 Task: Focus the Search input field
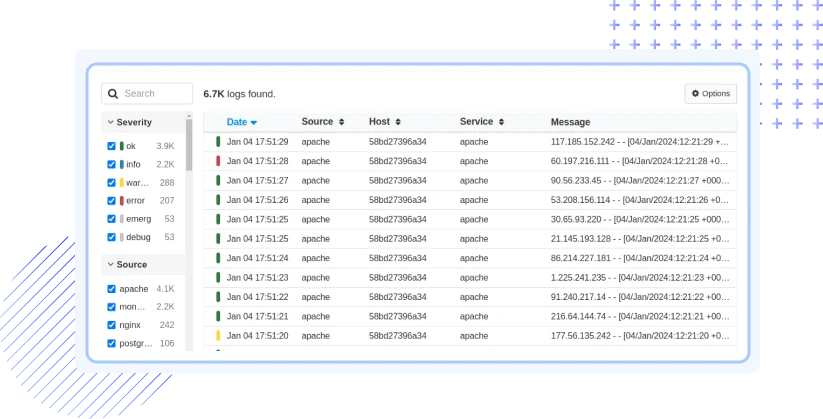coord(154,94)
